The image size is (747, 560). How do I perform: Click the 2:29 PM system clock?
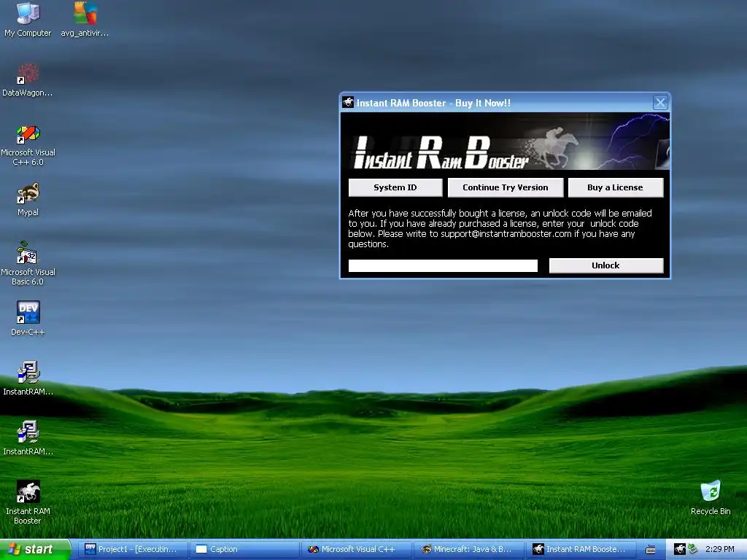(x=719, y=550)
